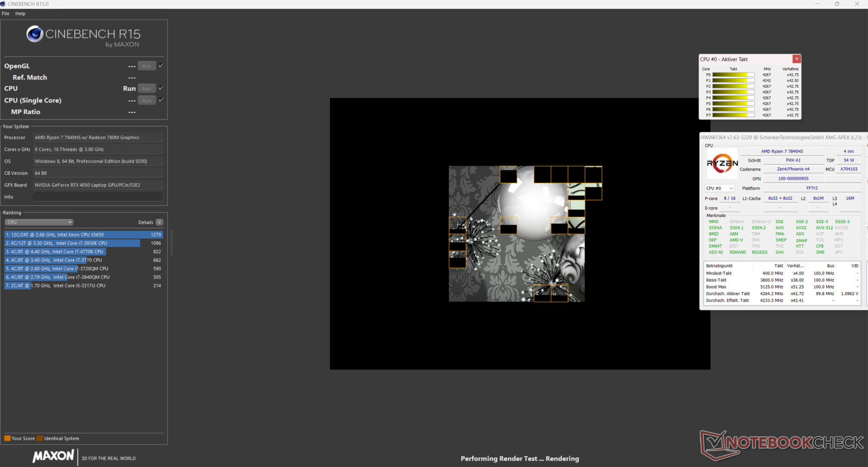
Task: Click the Processor field in Your System
Action: [98, 137]
